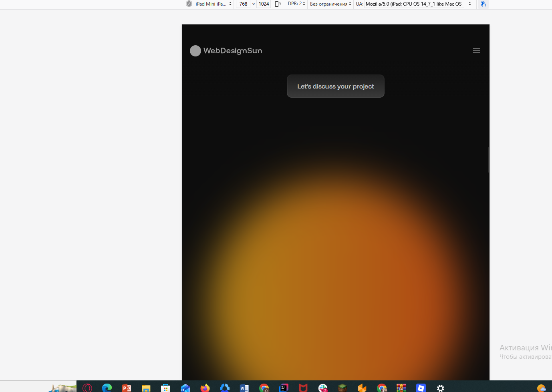Open Slack from the taskbar

tap(323, 388)
